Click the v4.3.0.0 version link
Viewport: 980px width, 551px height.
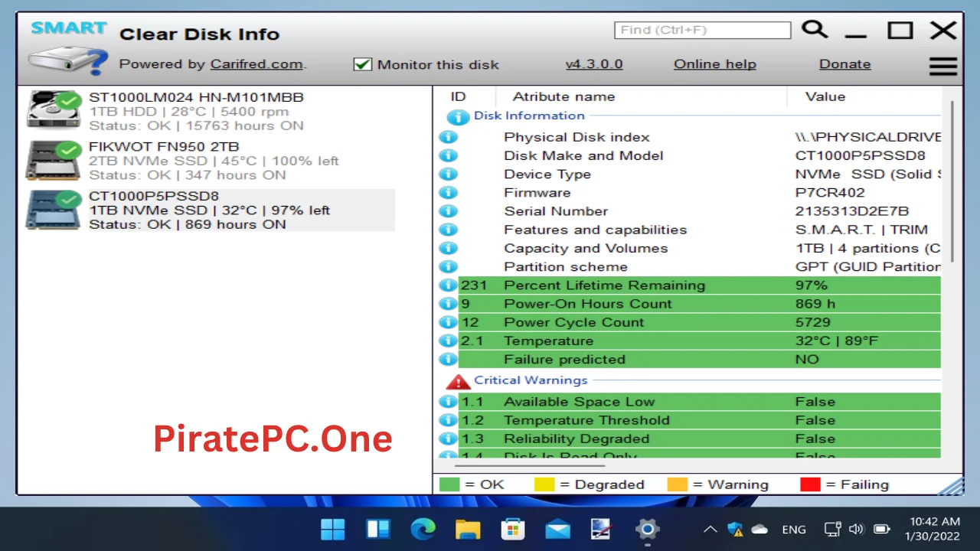[594, 64]
